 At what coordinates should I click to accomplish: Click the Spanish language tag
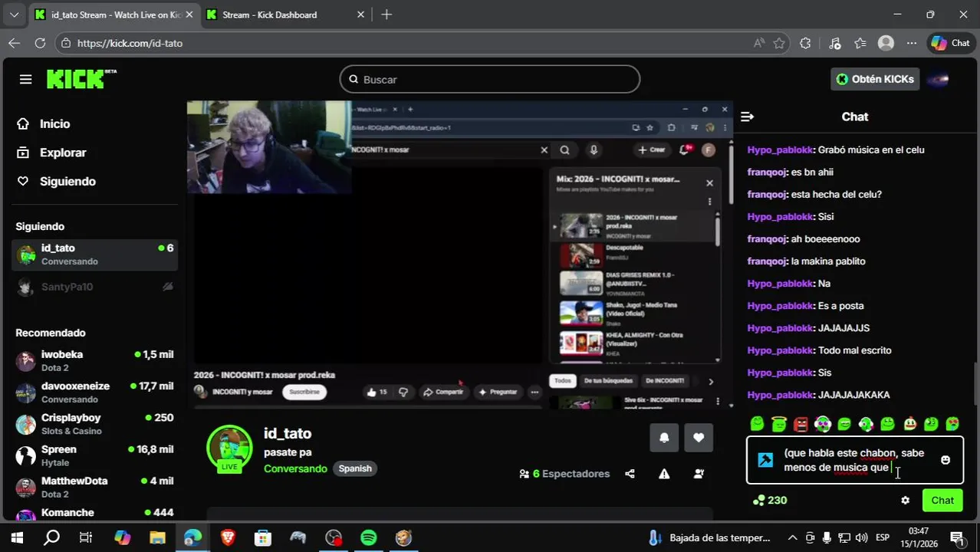(x=355, y=468)
